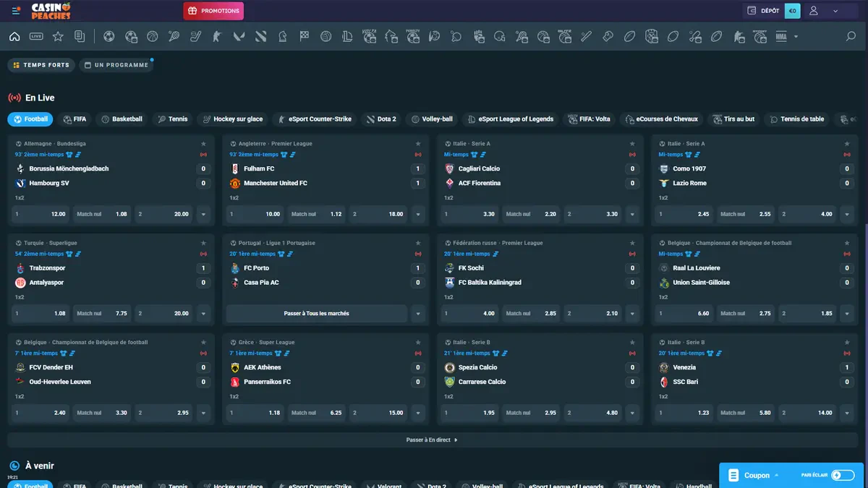Favorite the Venezia match star

point(847,342)
